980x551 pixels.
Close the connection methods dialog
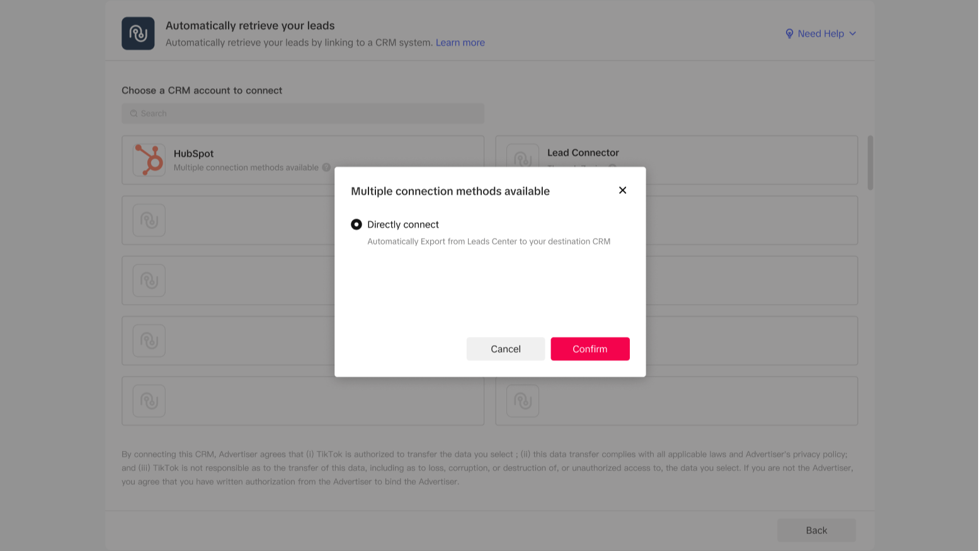coord(622,190)
